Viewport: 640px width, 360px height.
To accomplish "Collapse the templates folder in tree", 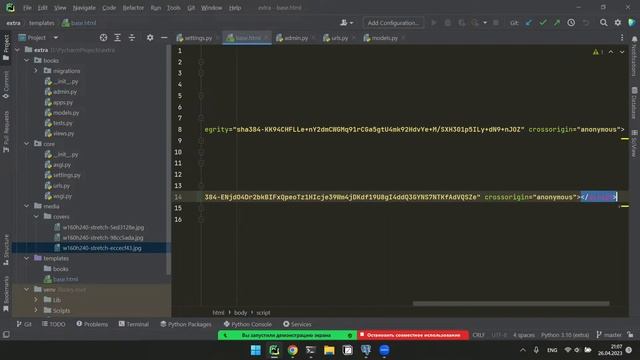I will click(27, 258).
